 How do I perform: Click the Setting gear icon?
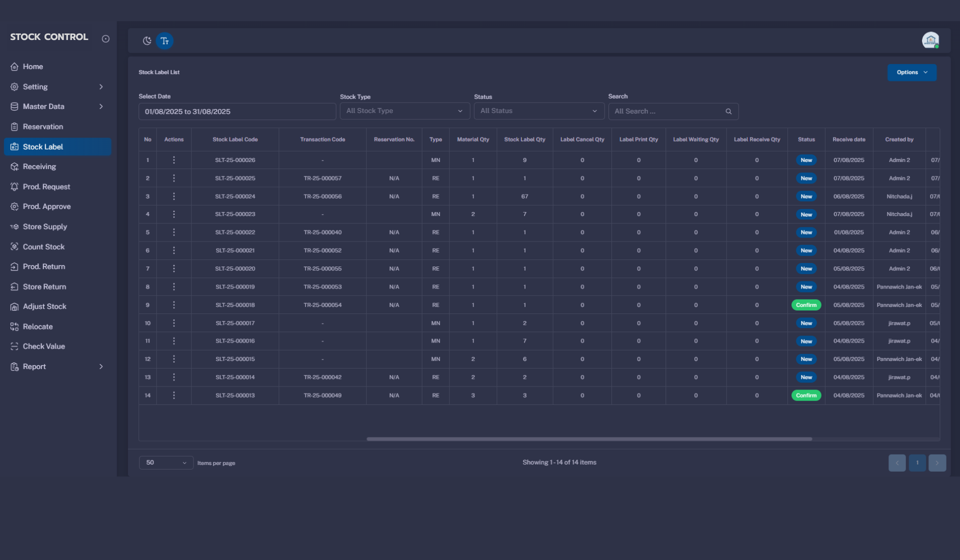tap(14, 86)
